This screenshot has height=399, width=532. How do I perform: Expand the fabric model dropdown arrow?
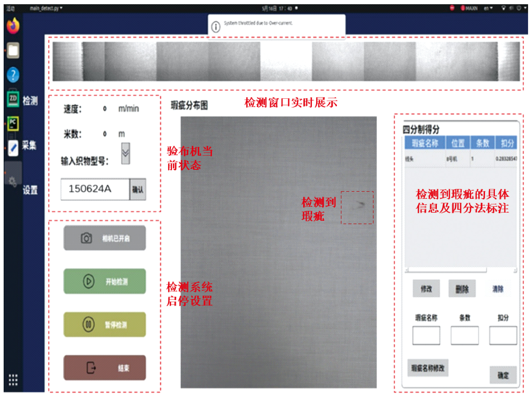(126, 153)
